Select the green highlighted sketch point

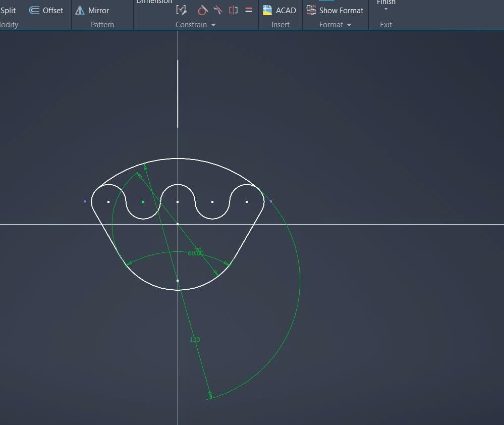pyautogui.click(x=143, y=202)
